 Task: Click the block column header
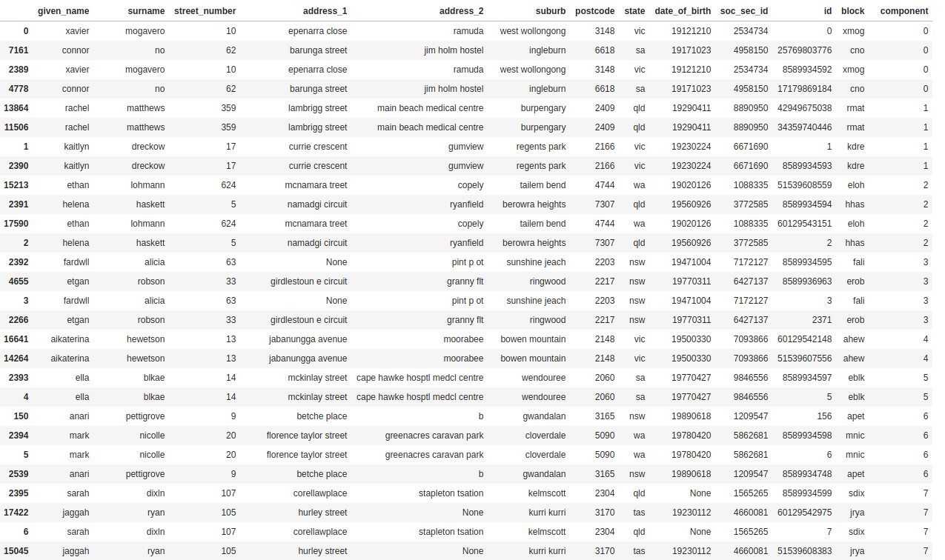pyautogui.click(x=852, y=10)
